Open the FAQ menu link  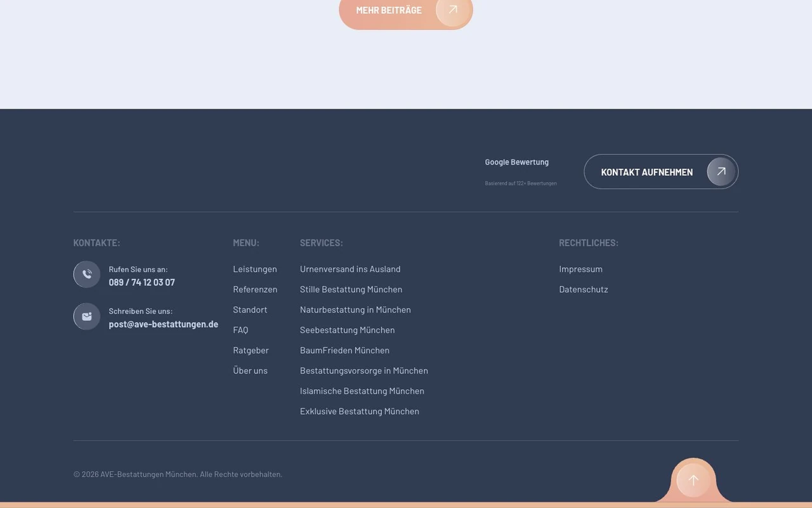click(240, 330)
